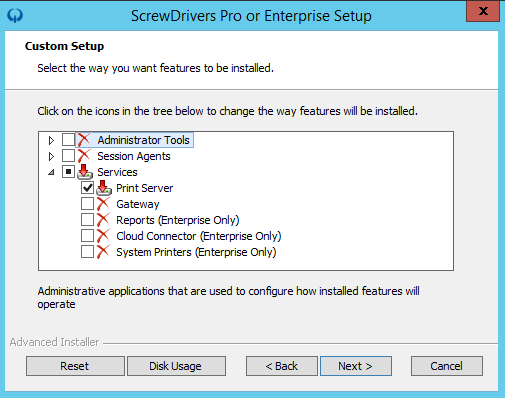
Task: Select Cloud Connector (Enterprise Only) label
Action: 199,236
